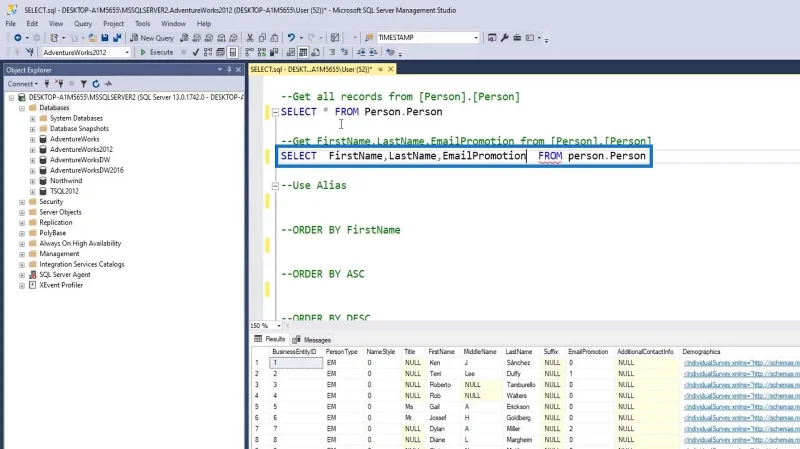This screenshot has height=449, width=800.
Task: Open the Window menu
Action: [173, 23]
